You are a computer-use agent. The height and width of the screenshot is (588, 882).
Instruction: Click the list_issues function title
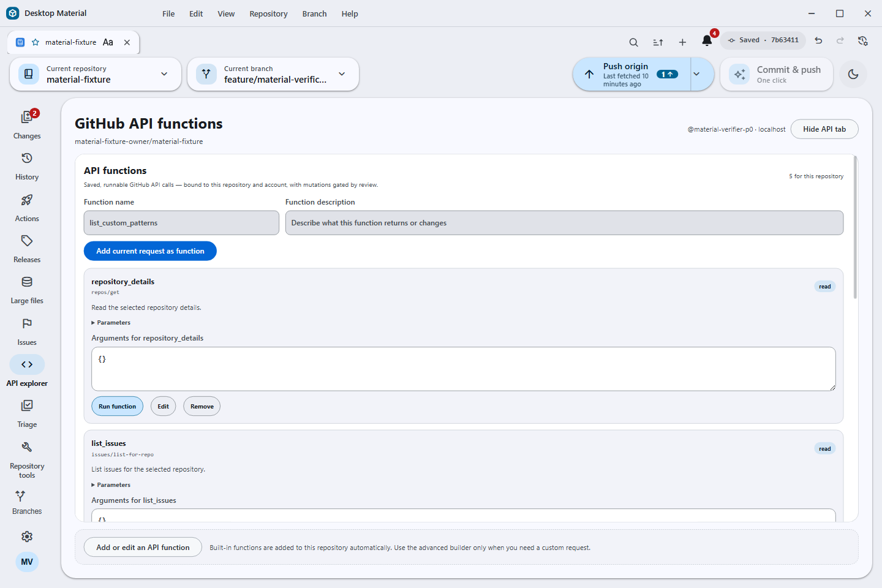[x=108, y=443]
